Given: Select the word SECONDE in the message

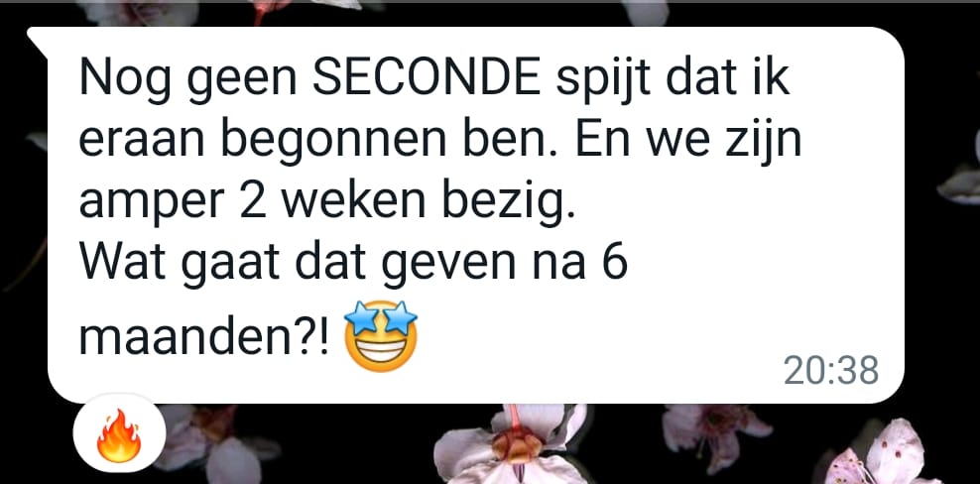Looking at the screenshot, I should pyautogui.click(x=425, y=80).
